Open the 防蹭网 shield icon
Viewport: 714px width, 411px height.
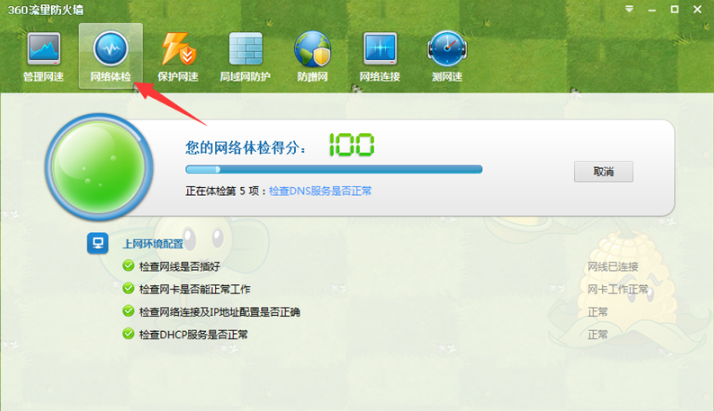tap(312, 50)
